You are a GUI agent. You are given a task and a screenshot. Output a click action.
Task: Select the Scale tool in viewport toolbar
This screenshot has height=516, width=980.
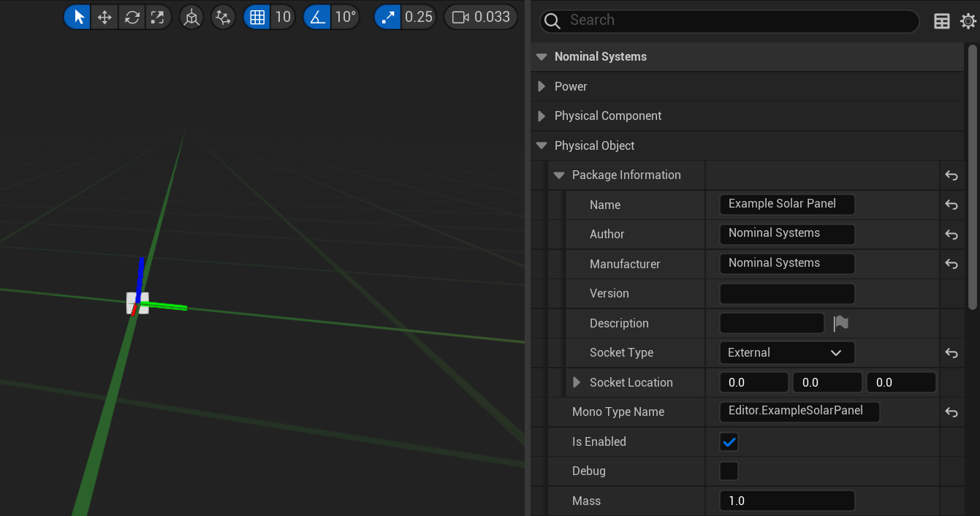coord(158,17)
